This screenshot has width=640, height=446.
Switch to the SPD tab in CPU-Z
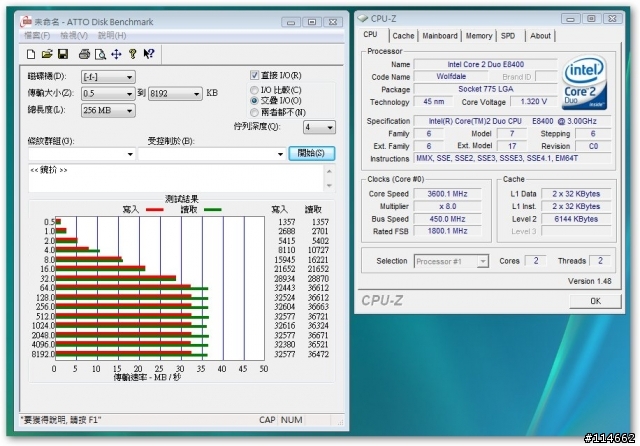coord(508,36)
